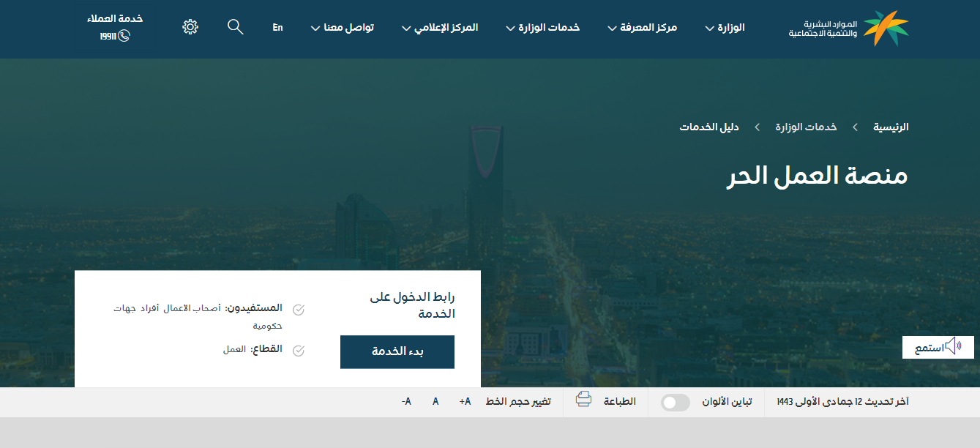The image size is (980, 448).
Task: Expand the المركز الإعلامي menu
Action: coord(440,28)
